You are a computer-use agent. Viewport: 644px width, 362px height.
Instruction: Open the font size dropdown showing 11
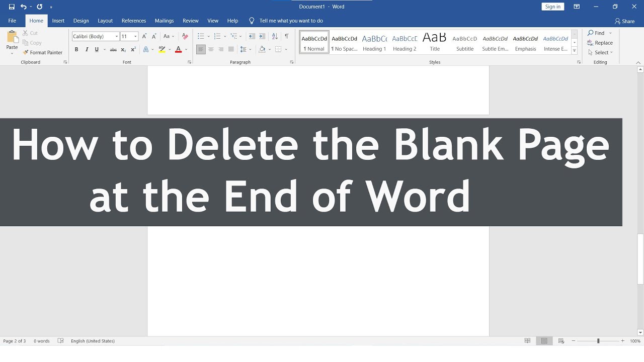tap(129, 36)
